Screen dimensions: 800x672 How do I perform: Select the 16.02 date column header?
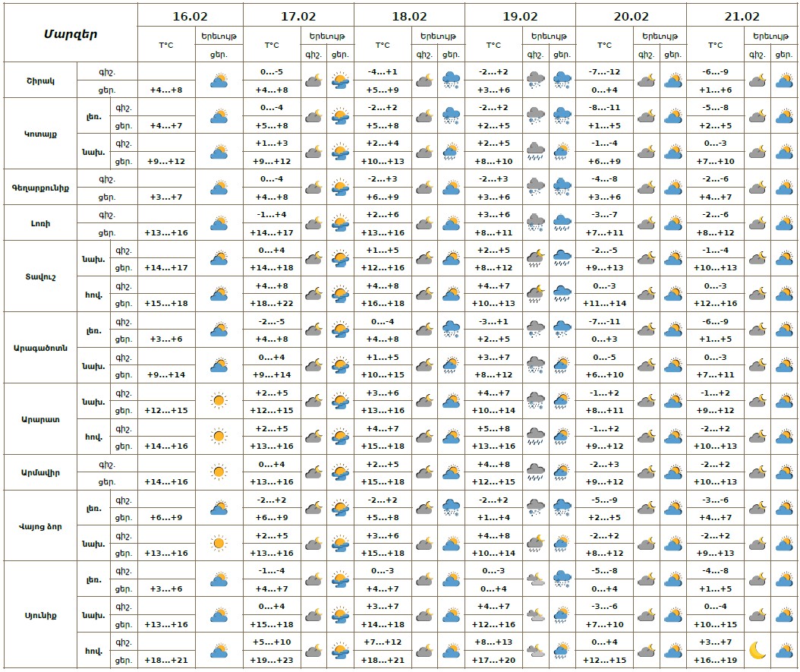coord(191,16)
